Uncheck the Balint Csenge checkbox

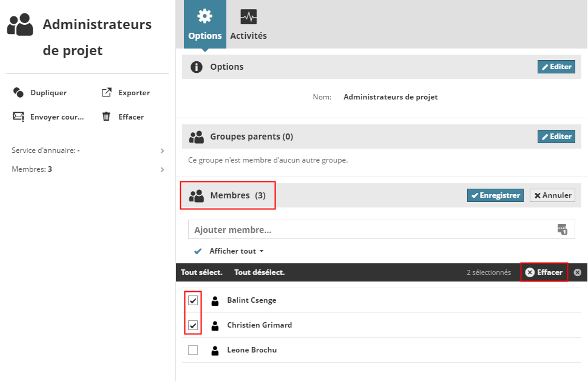(x=193, y=300)
